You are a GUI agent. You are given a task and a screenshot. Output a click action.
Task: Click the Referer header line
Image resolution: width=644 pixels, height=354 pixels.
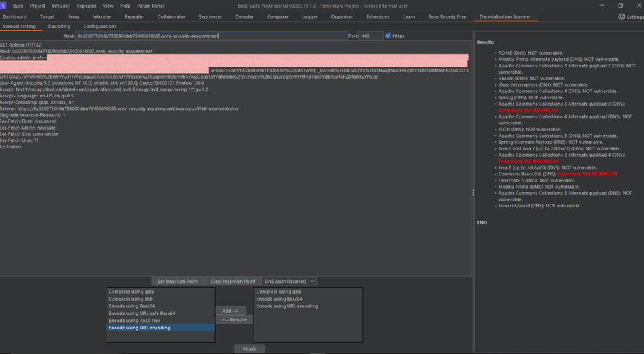coord(119,108)
